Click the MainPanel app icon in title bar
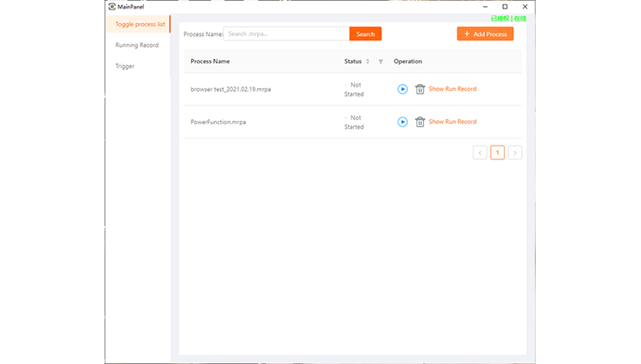641x364 pixels. pyautogui.click(x=111, y=7)
